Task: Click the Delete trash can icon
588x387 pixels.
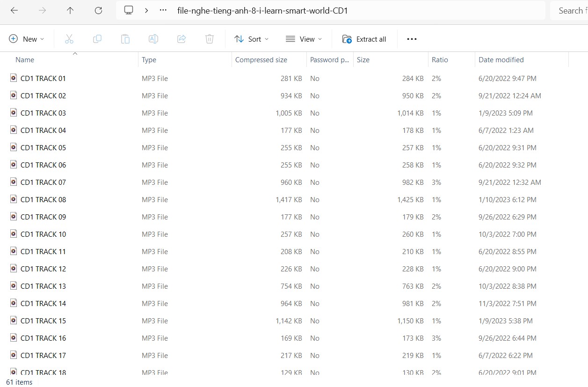Action: click(x=210, y=39)
